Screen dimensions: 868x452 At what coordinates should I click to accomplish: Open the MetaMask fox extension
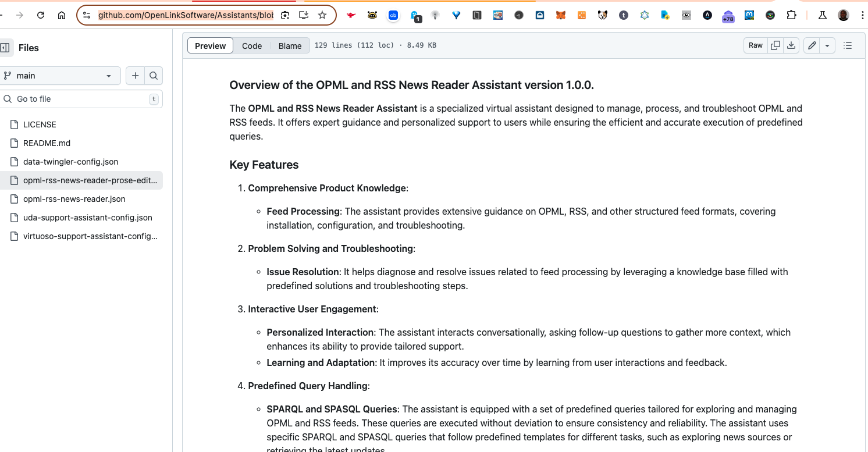tap(561, 16)
